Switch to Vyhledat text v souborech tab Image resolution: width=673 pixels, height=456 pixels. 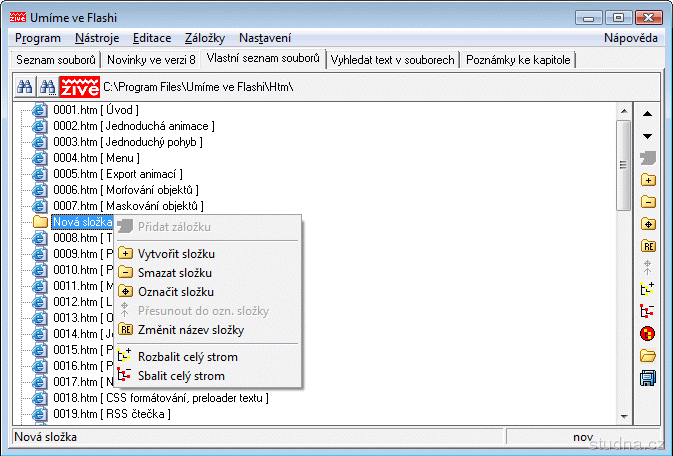(x=392, y=60)
